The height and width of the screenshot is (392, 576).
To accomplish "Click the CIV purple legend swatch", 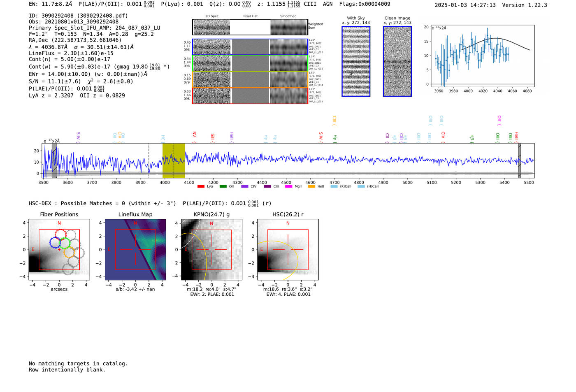I will pos(245,186).
